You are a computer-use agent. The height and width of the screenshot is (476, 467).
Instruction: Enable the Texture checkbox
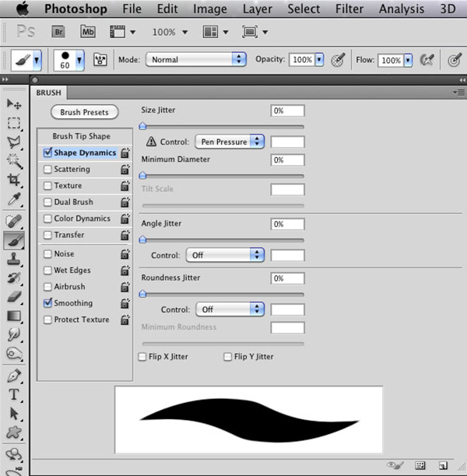47,185
